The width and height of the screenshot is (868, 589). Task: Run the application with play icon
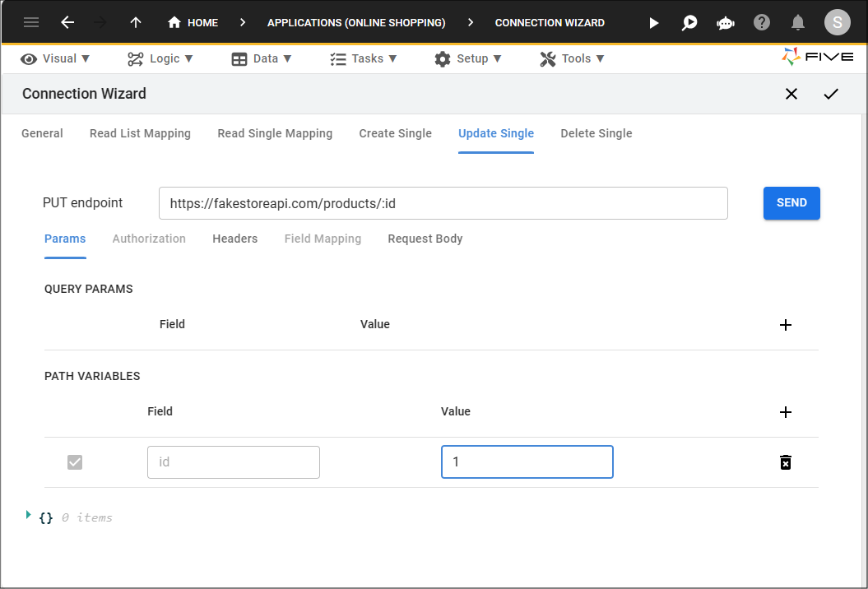coord(654,23)
